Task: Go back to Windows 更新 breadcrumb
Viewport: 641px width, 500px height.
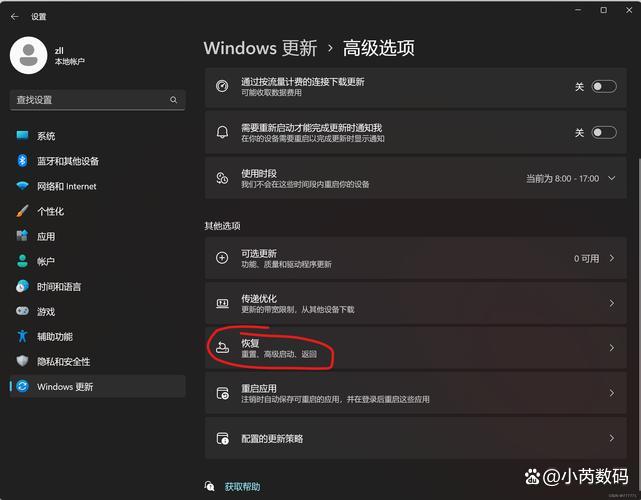Action: [260, 48]
